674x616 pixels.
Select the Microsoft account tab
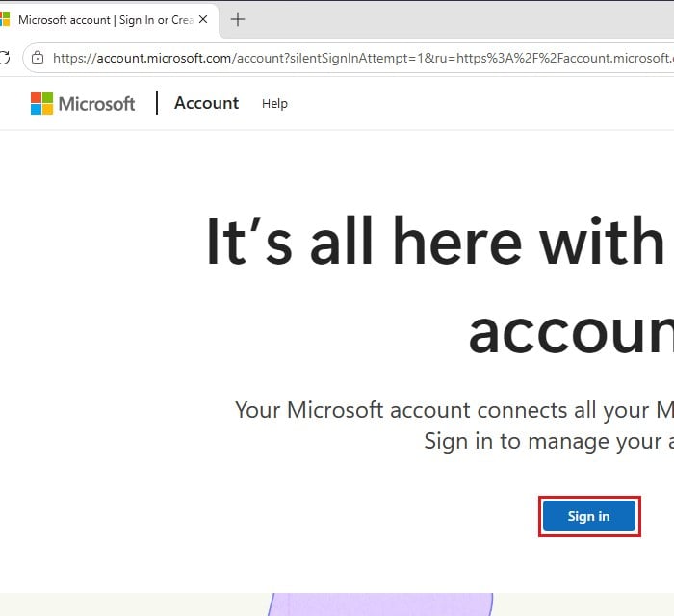(x=108, y=20)
